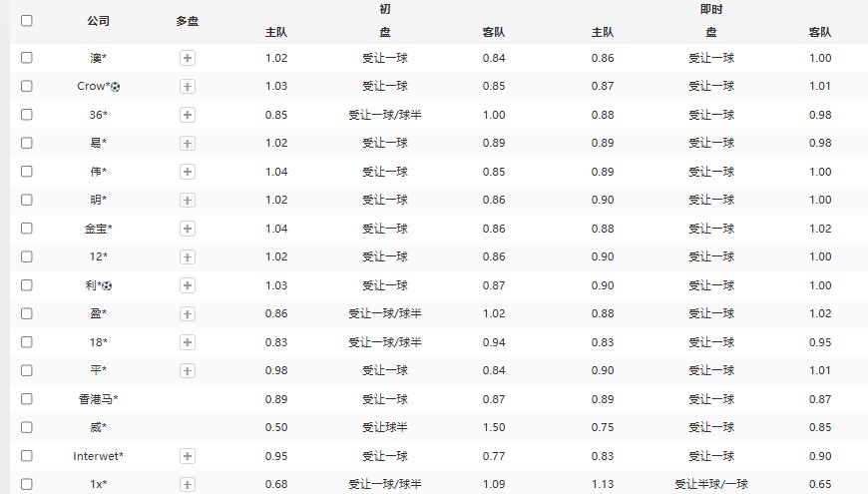Screen dimensions: 868x494
Task: Select the checkbox for 香港马*
Action: 27,399
